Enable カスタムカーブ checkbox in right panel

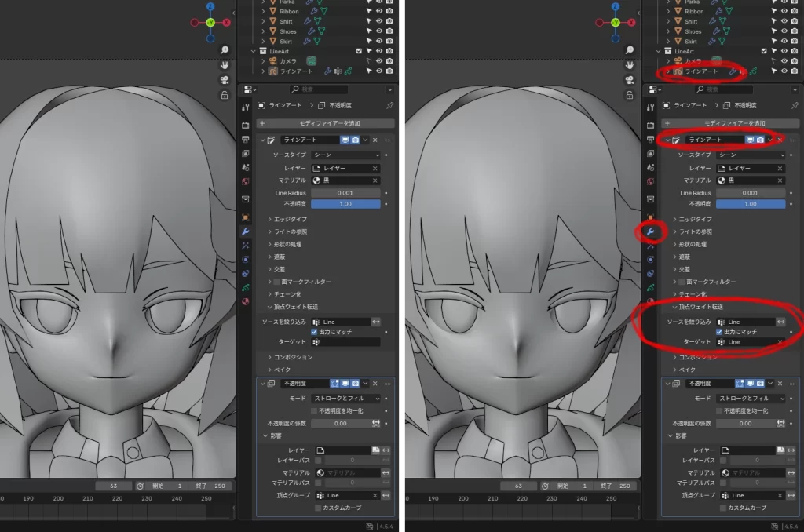(x=723, y=508)
